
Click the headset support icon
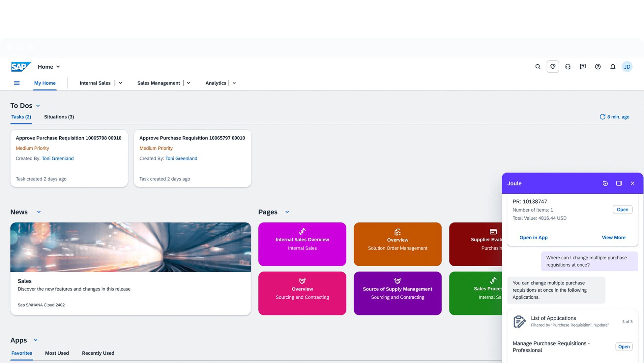point(568,67)
